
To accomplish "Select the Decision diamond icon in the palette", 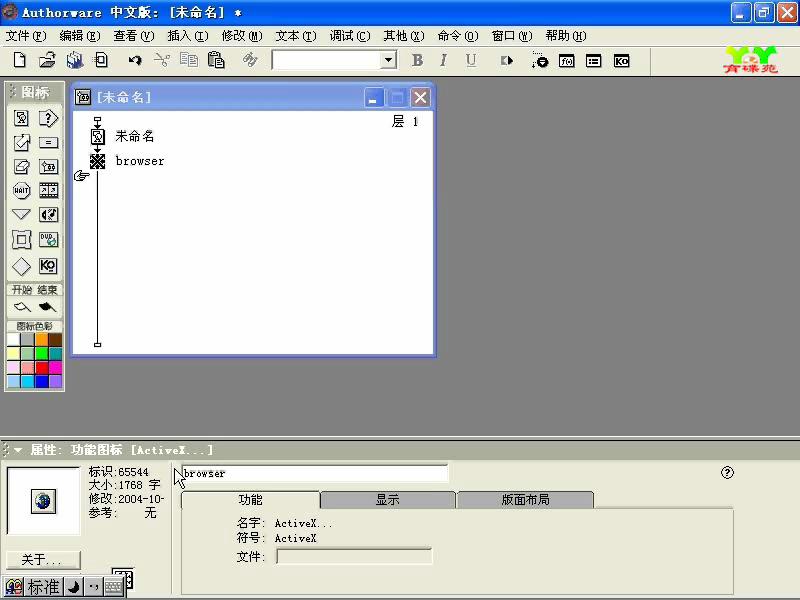I will 21,266.
